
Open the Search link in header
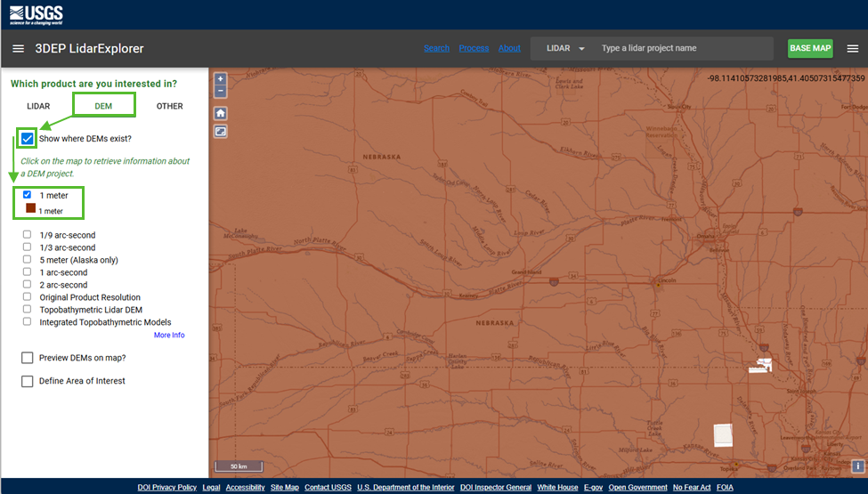(x=437, y=48)
